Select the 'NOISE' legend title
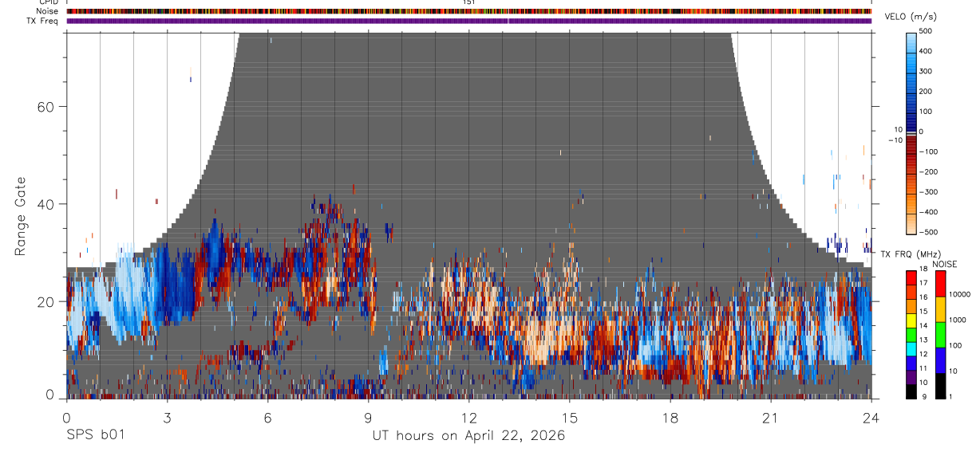980x452 pixels. tap(944, 264)
